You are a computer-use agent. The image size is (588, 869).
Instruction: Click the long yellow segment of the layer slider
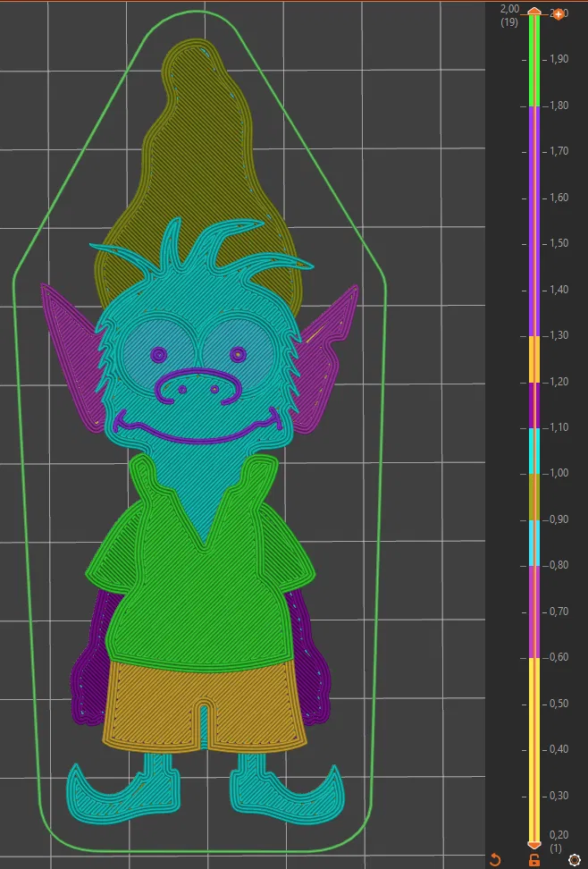[x=534, y=749]
